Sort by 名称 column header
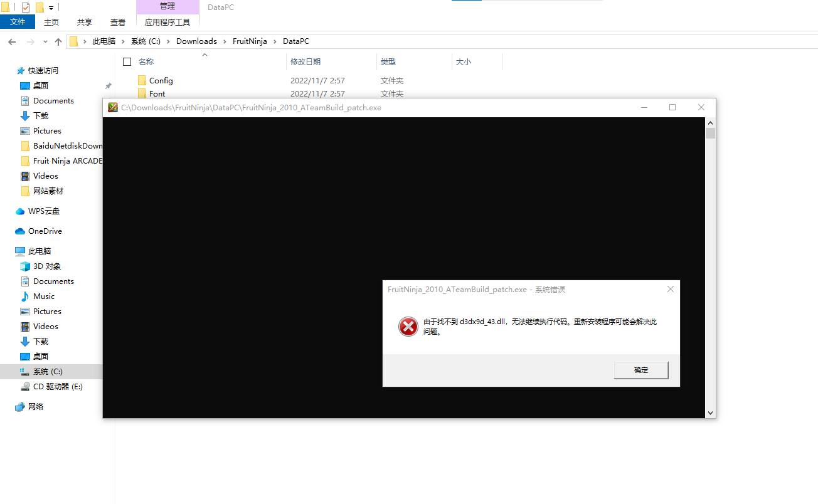 (146, 61)
